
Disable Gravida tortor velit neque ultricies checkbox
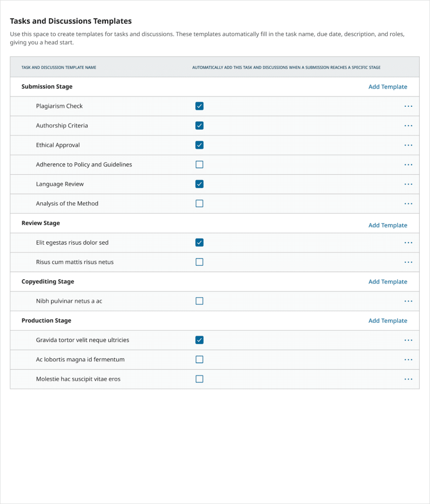[x=199, y=340]
